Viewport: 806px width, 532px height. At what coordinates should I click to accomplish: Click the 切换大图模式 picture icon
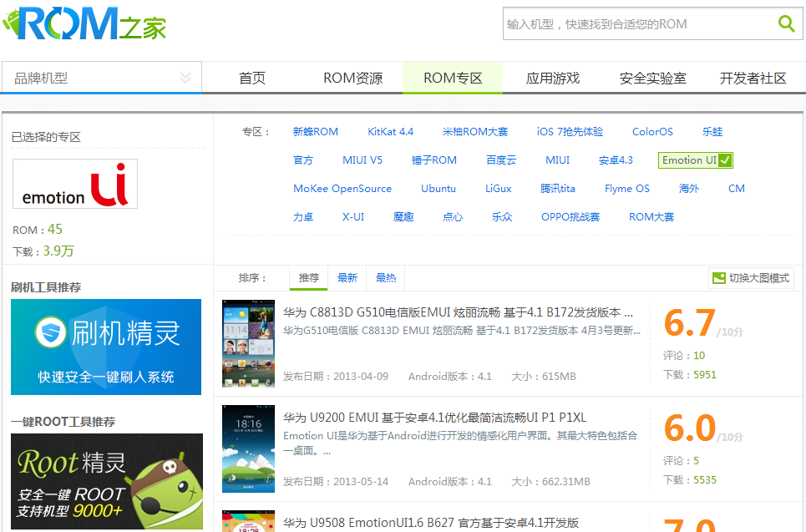point(718,278)
